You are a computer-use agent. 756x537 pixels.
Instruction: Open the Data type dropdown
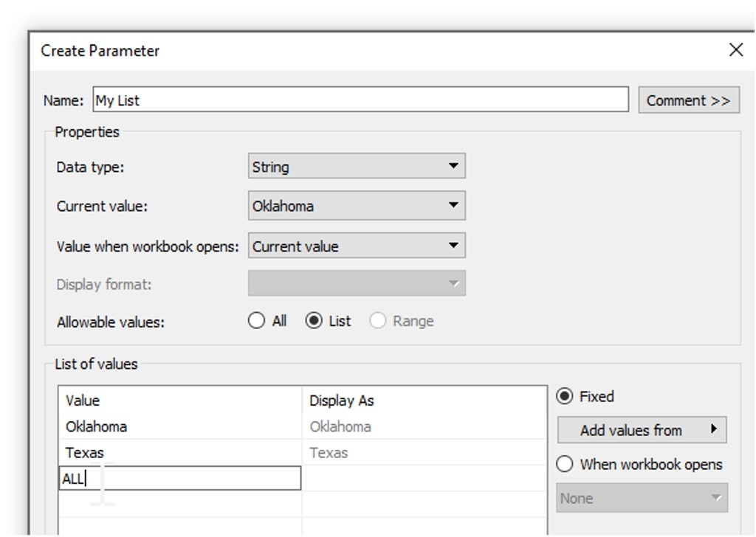(357, 166)
